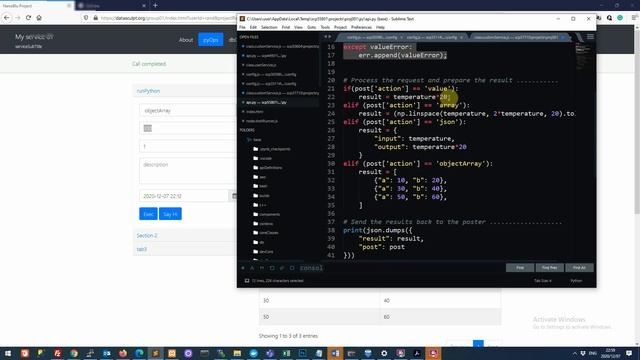The height and width of the screenshot is (360, 640).
Task: Open Sublime Text from the taskbar
Action: (155, 353)
